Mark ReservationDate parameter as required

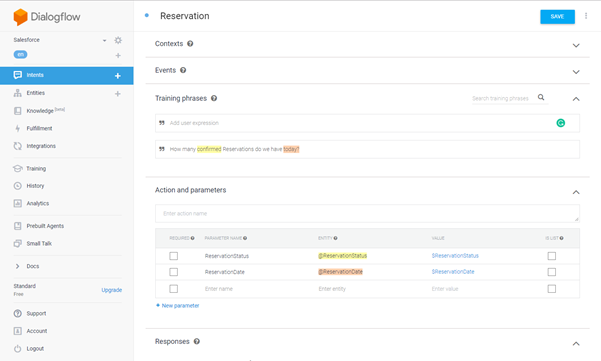(x=174, y=272)
